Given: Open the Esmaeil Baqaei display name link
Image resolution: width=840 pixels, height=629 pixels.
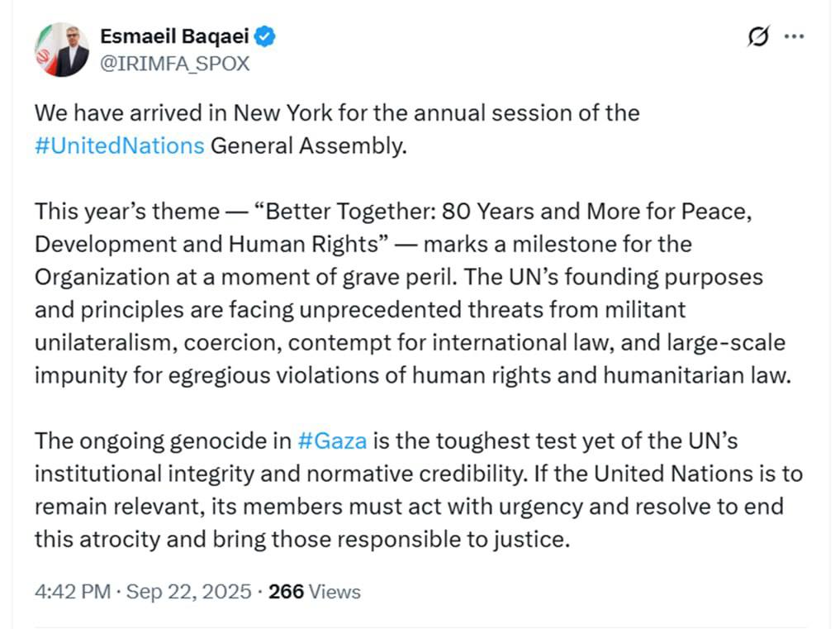Looking at the screenshot, I should coord(177,36).
